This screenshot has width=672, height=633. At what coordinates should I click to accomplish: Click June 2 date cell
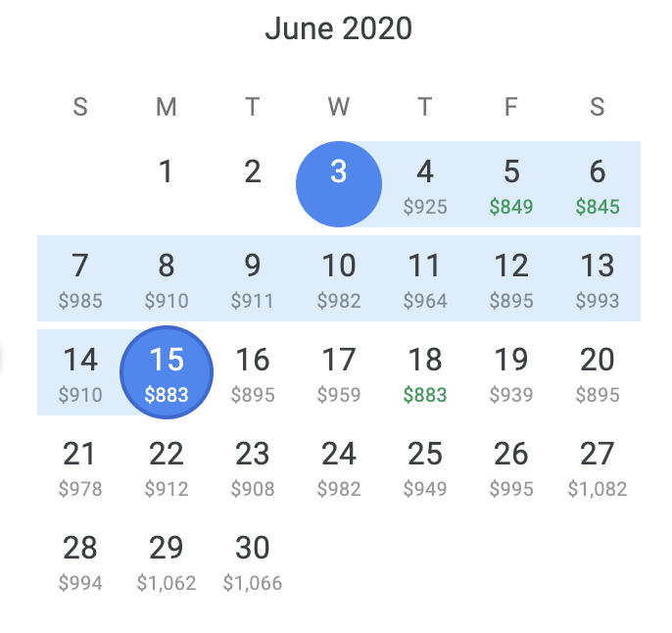tap(253, 184)
